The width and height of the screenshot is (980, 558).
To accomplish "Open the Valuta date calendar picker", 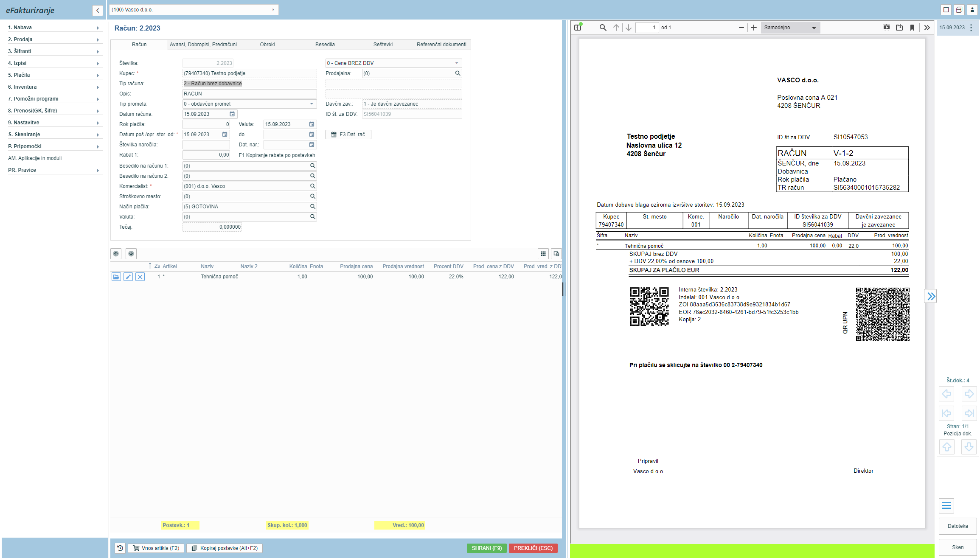I will [312, 124].
